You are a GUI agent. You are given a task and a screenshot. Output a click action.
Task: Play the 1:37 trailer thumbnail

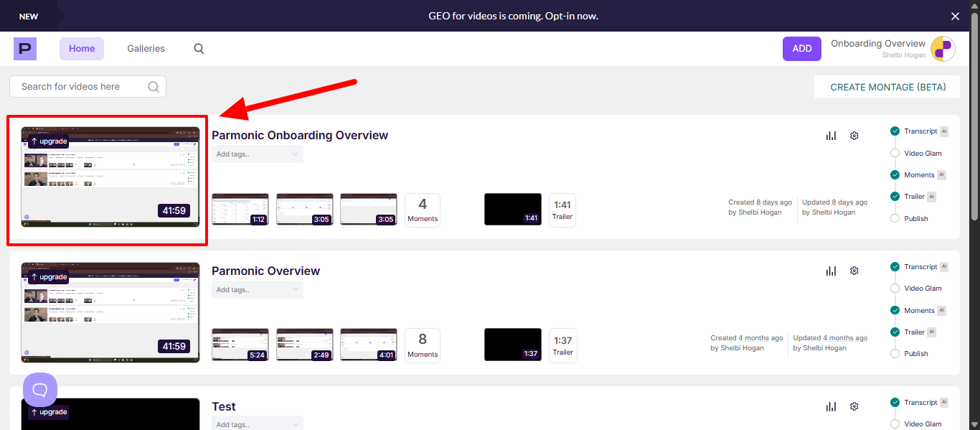[x=513, y=345]
